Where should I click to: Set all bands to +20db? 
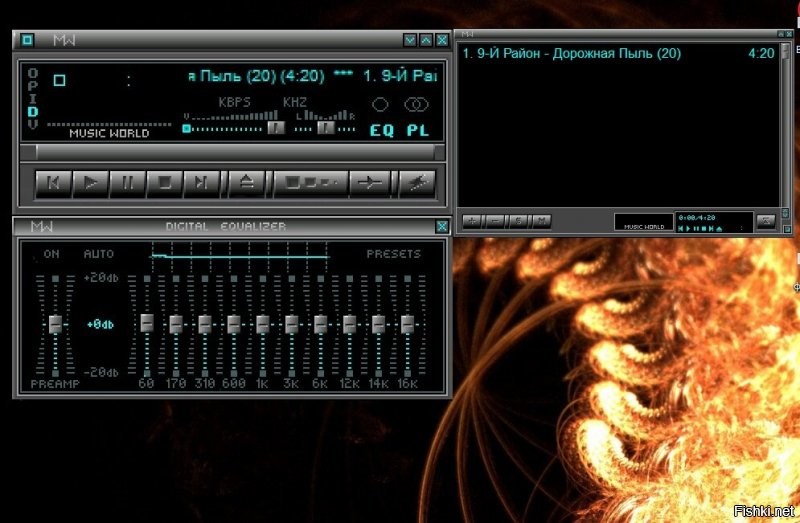[101, 278]
